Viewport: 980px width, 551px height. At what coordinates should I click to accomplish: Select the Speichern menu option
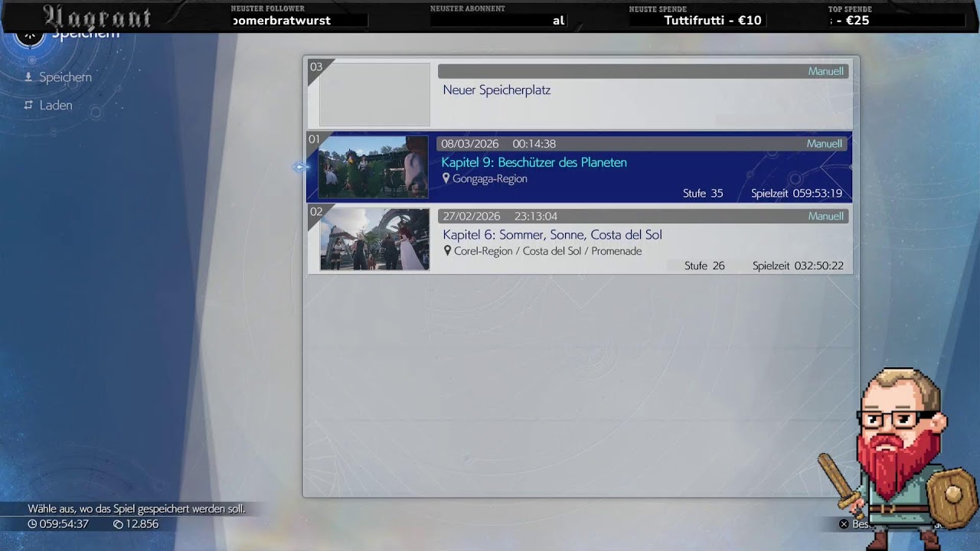pos(65,77)
